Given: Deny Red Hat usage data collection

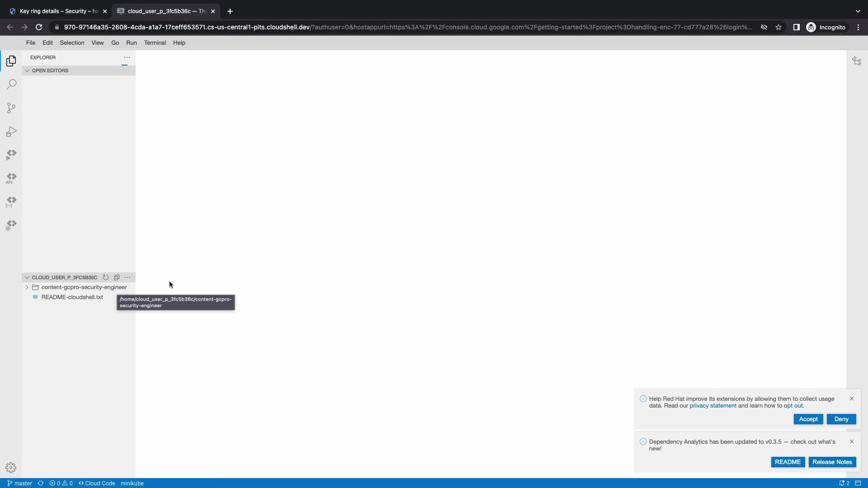Looking at the screenshot, I should 841,419.
